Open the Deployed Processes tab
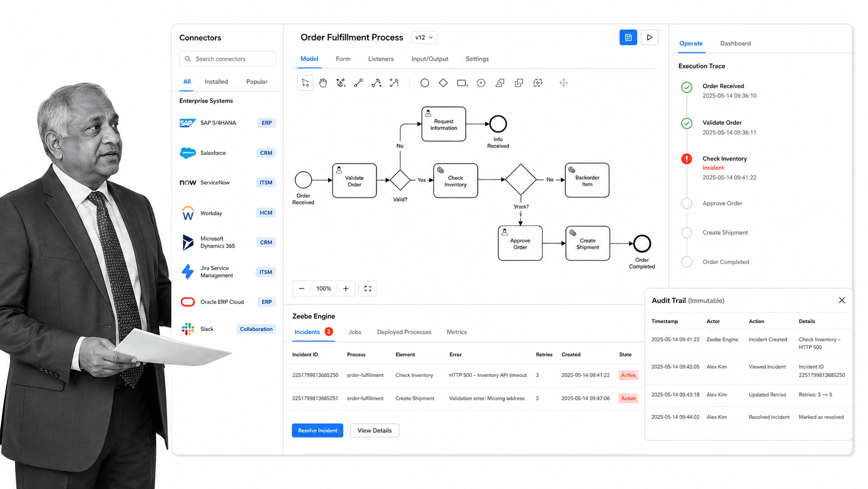The image size is (868, 489). (x=404, y=332)
